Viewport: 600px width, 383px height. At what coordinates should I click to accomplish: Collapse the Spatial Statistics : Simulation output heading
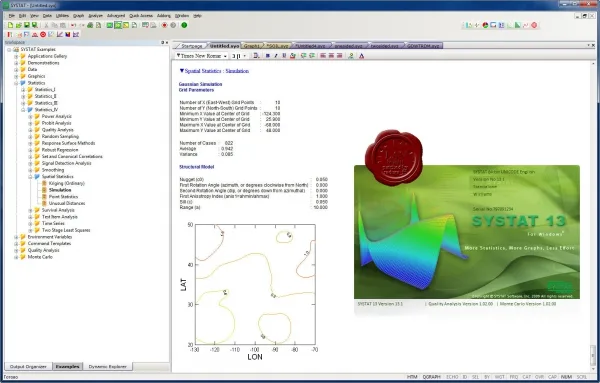tap(182, 71)
